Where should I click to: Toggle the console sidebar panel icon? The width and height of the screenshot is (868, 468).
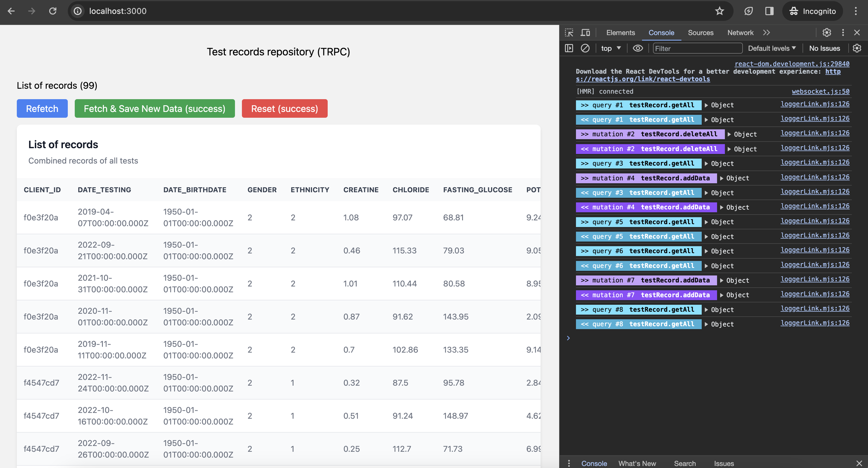tap(569, 48)
